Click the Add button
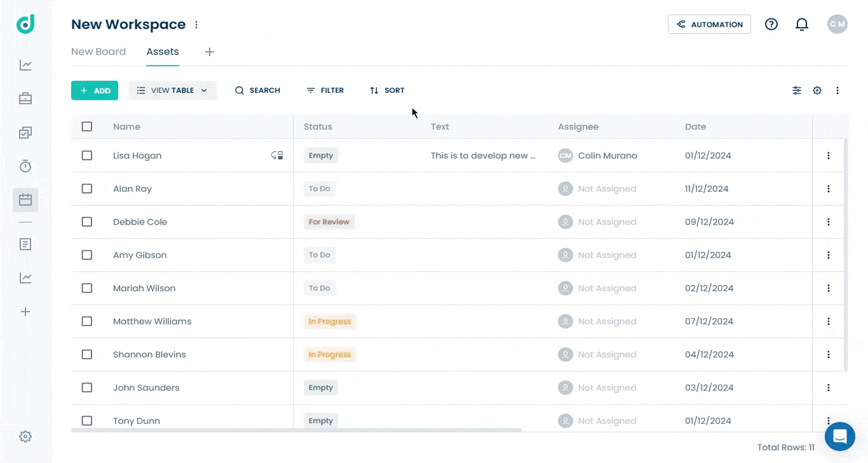 pyautogui.click(x=95, y=90)
